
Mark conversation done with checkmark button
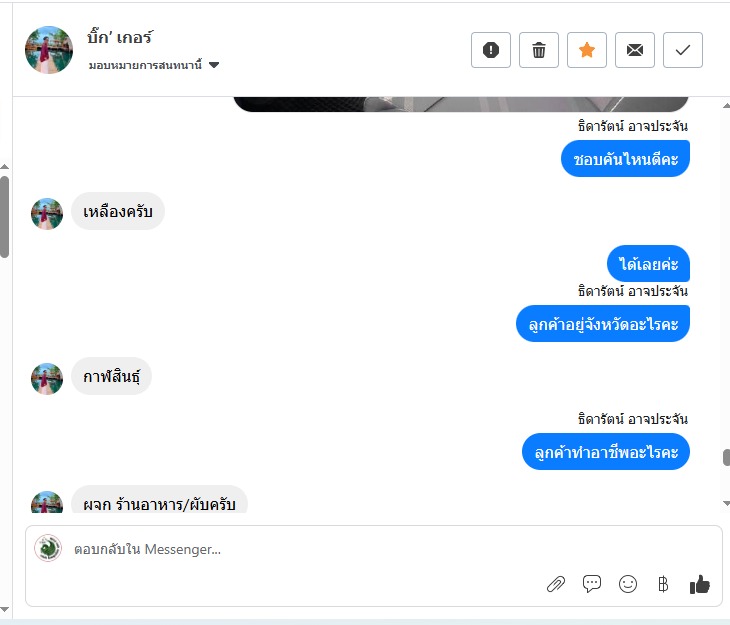pyautogui.click(x=683, y=50)
